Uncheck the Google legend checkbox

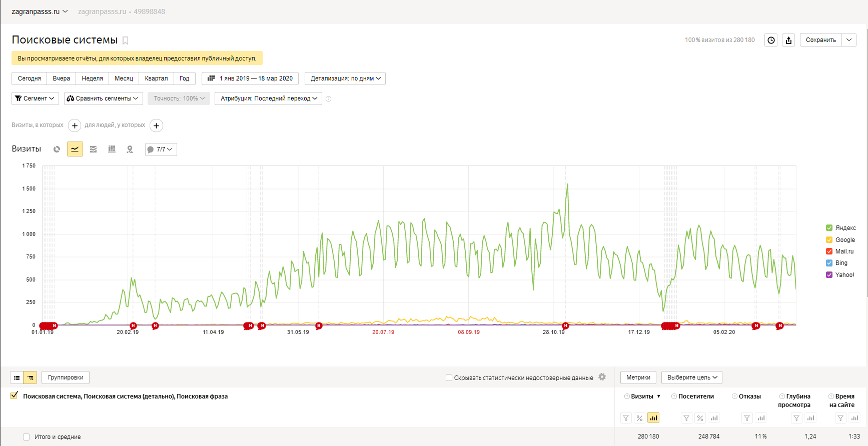click(x=829, y=240)
